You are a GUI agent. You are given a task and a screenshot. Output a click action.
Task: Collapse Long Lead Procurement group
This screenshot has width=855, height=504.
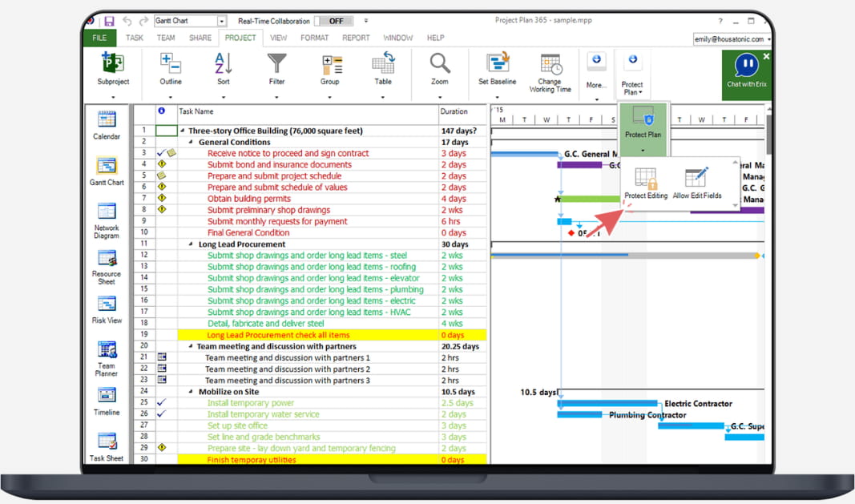tap(191, 244)
